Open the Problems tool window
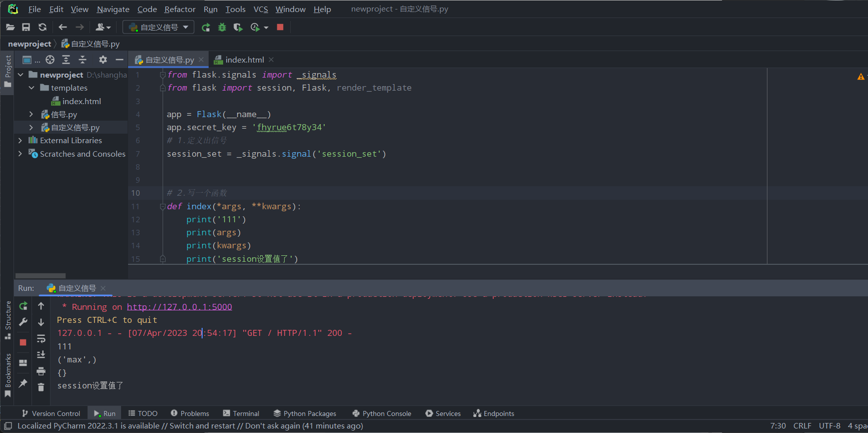Image resolution: width=868 pixels, height=433 pixels. pos(190,413)
